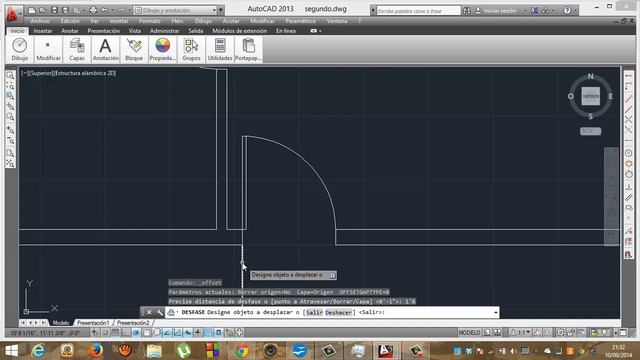This screenshot has width=640, height=360.
Task: Click the topmost zoom icon in left toolbar
Action: coord(10,76)
